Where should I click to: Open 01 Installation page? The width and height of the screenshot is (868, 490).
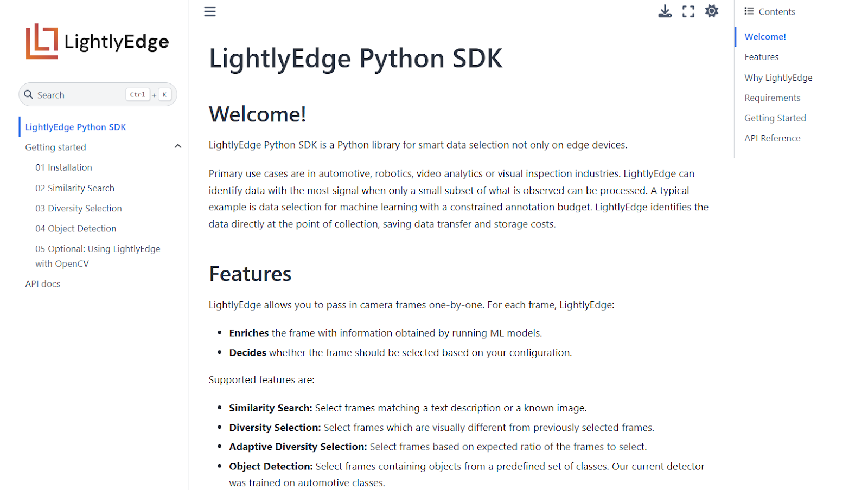coord(63,167)
